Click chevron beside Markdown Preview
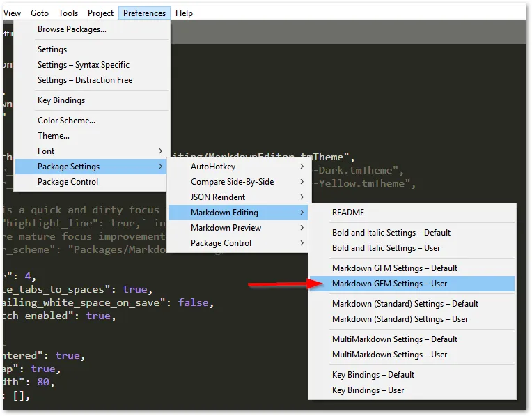 (302, 228)
